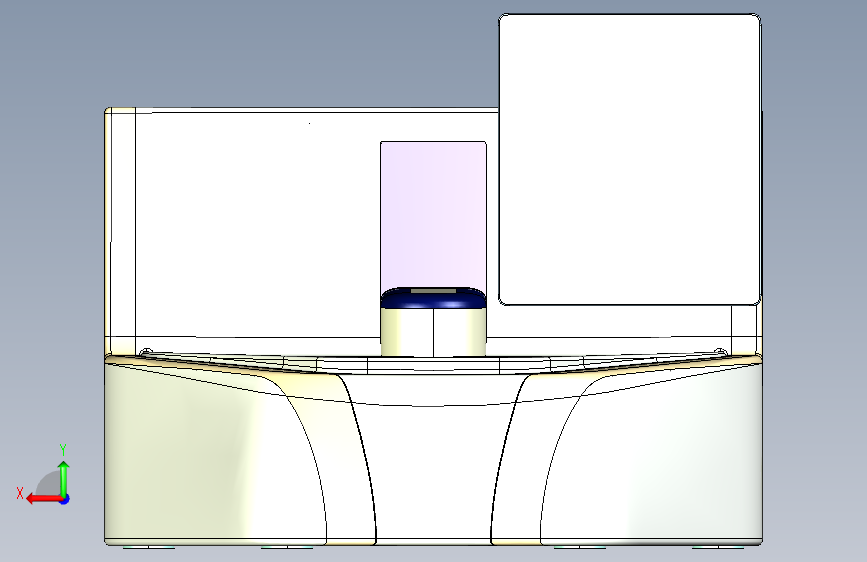Click the green Y axis arrow of the triad

64,479
